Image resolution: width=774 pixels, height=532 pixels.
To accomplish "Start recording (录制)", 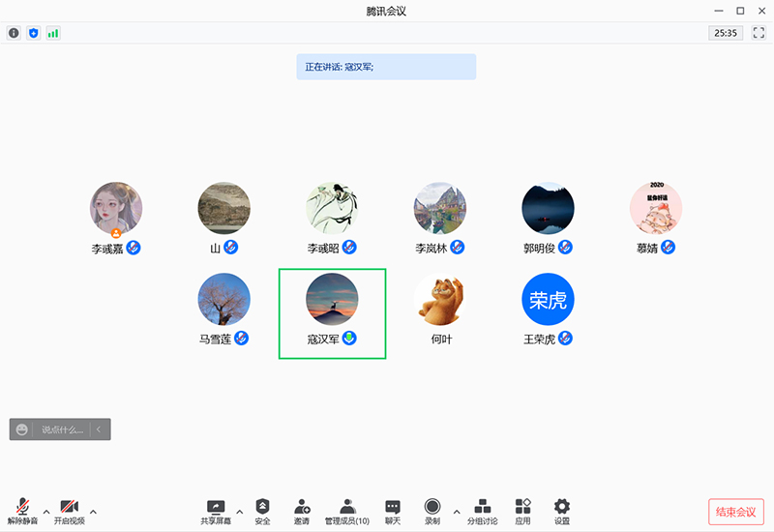I will (432, 511).
